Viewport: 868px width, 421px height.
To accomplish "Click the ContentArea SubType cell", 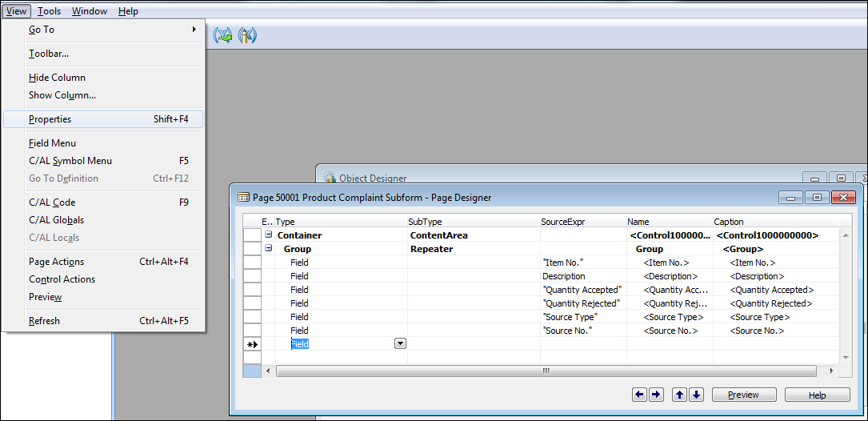I will (474, 235).
